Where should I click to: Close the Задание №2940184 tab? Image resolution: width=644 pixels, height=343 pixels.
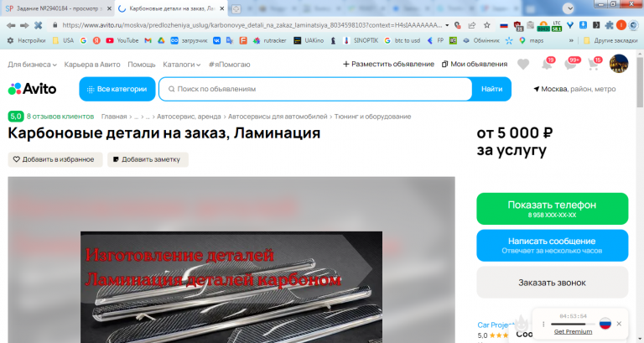point(109,8)
